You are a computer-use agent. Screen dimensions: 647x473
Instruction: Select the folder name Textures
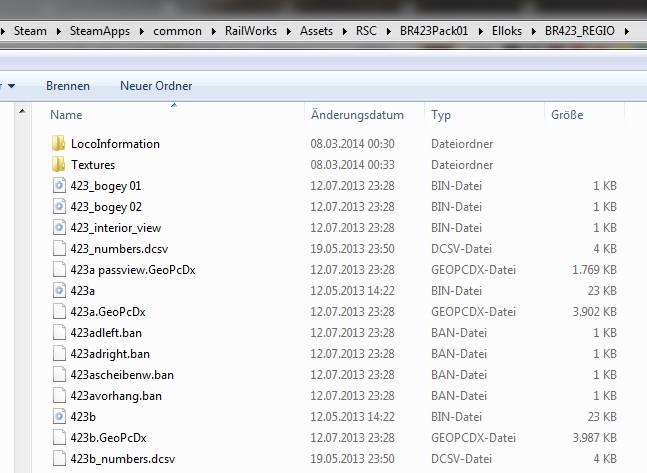coord(93,165)
